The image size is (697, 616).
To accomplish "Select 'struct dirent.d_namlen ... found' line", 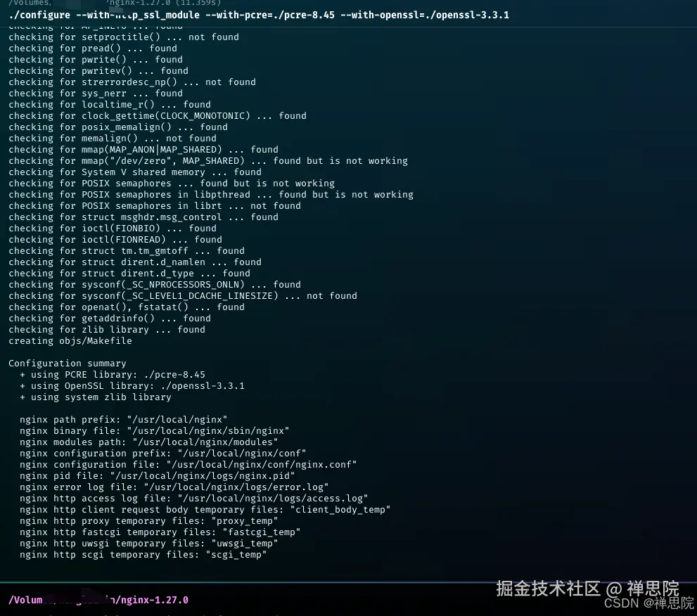I will (135, 262).
